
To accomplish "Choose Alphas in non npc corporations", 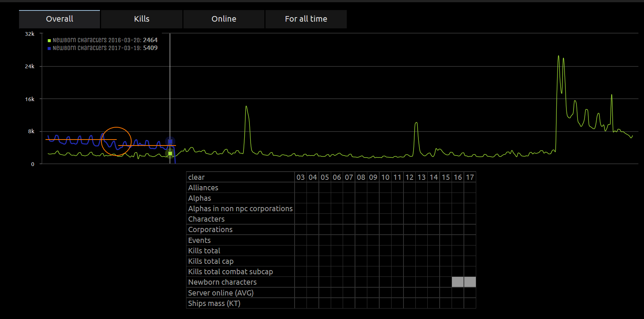I will click(240, 209).
